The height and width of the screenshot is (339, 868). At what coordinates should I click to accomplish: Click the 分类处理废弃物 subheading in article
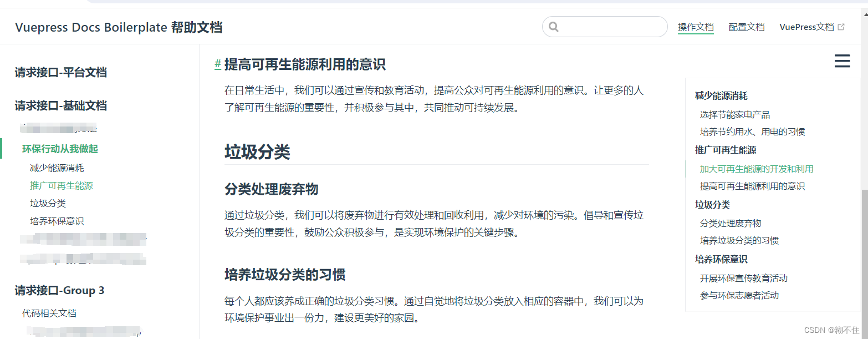tap(271, 189)
